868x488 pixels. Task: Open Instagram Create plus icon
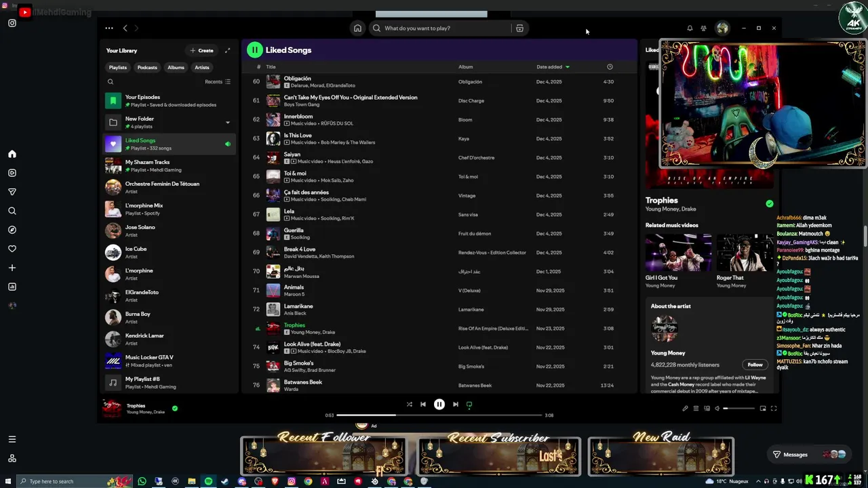(12, 268)
